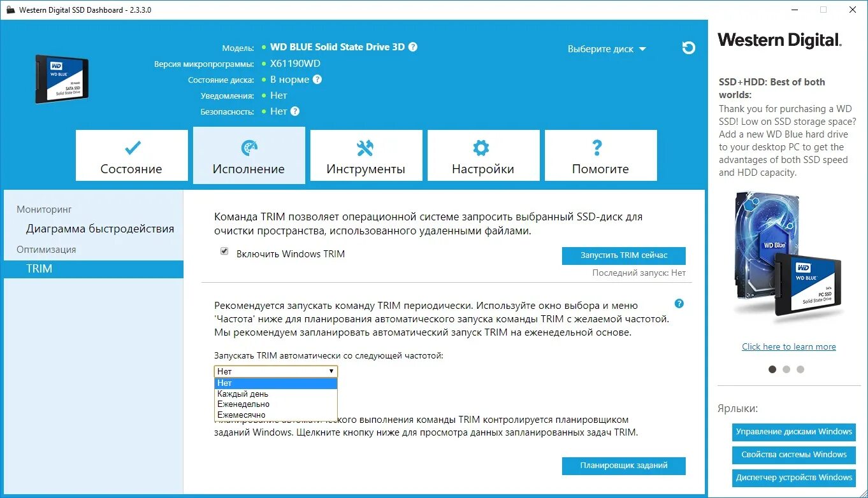Open the 'Свойства системы Windows' shortcut
Screen dimensions: 868x498
tap(794, 455)
